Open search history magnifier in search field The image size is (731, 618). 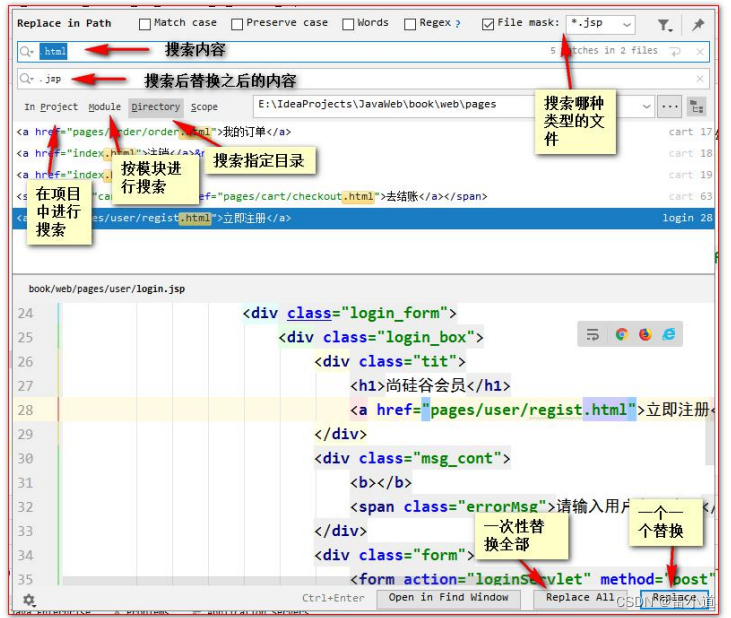point(27,51)
